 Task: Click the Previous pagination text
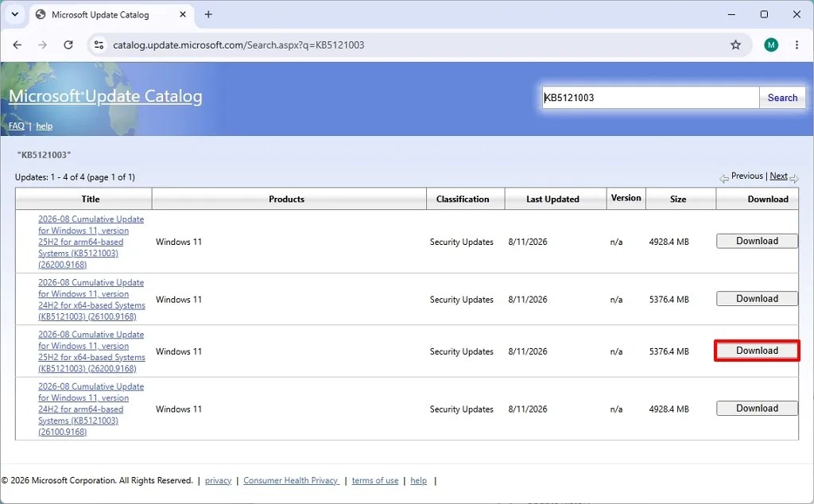[x=747, y=176]
